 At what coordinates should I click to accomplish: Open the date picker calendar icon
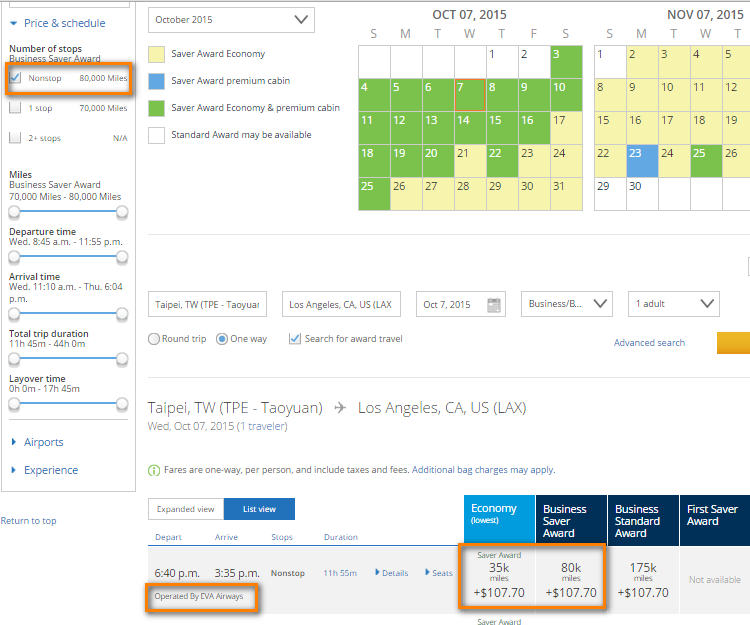point(494,305)
